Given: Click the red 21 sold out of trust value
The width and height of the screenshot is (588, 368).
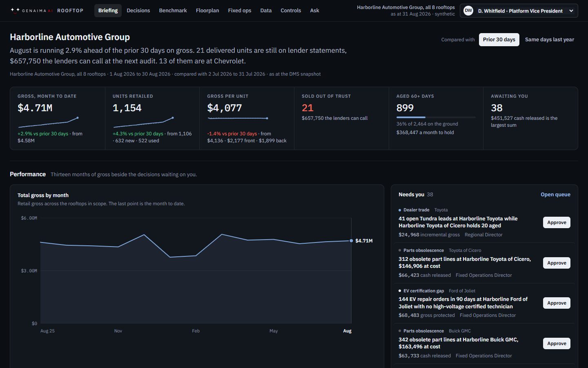Looking at the screenshot, I should (307, 108).
